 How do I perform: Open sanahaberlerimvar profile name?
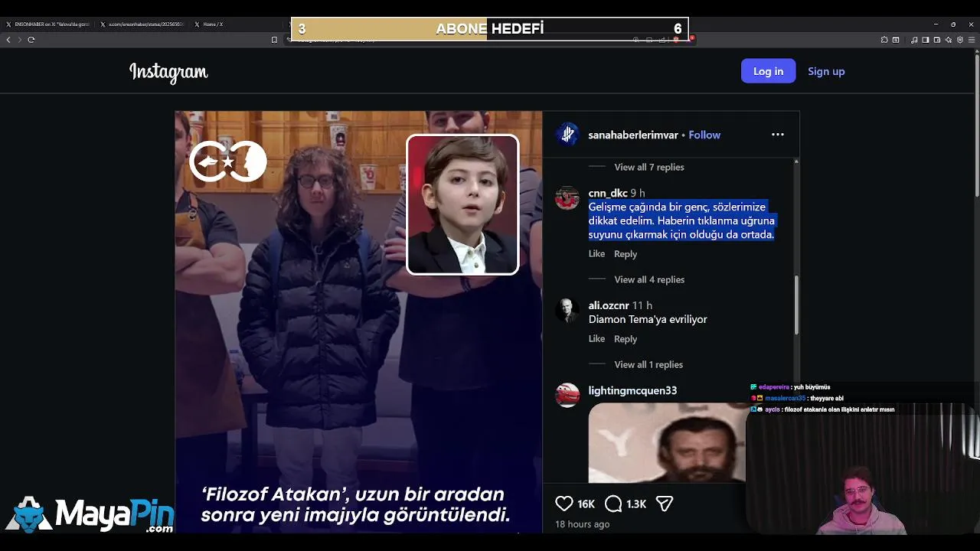point(633,135)
